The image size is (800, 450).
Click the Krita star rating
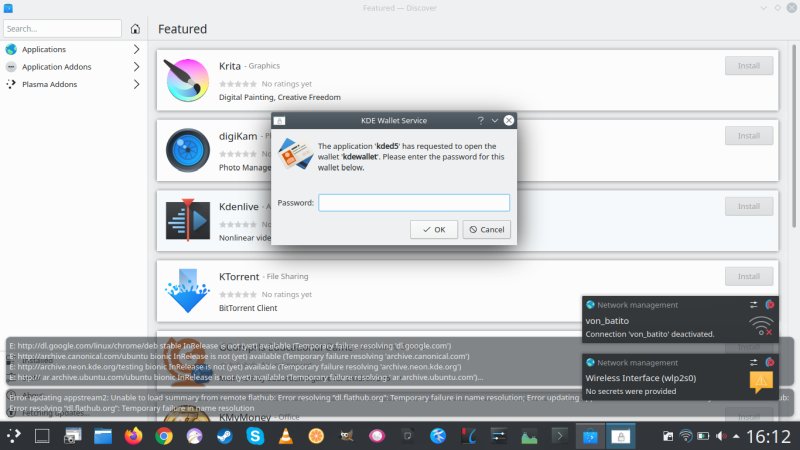coord(238,84)
